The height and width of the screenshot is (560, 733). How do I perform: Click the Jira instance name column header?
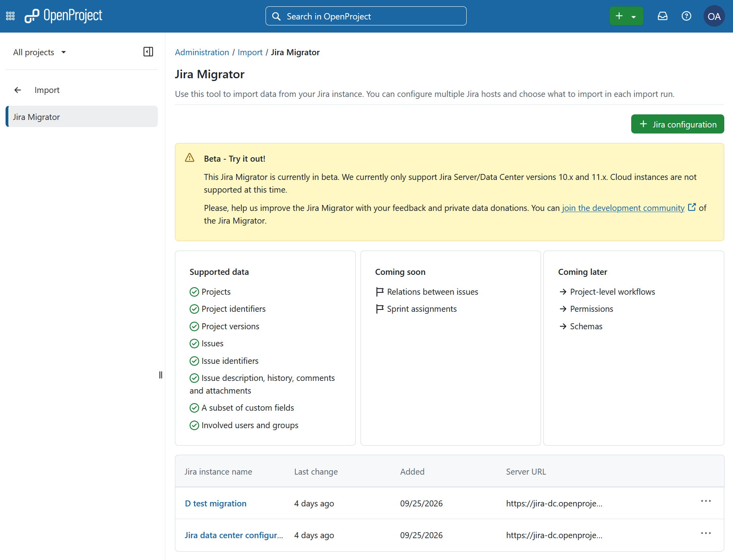tap(218, 472)
